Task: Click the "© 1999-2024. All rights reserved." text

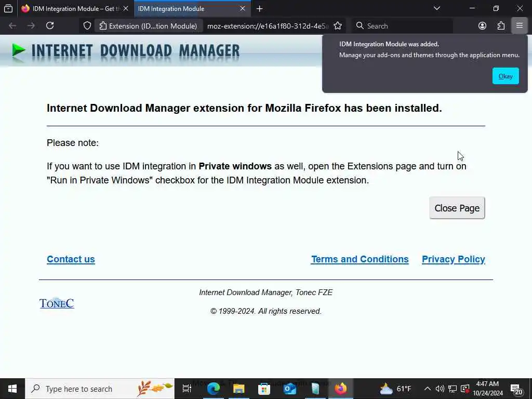Action: pos(265,311)
